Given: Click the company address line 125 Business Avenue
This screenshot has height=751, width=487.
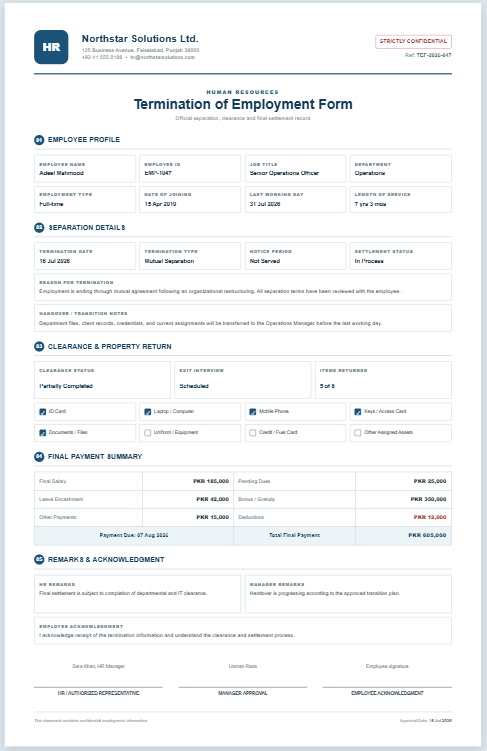Looking at the screenshot, I should [x=140, y=50].
